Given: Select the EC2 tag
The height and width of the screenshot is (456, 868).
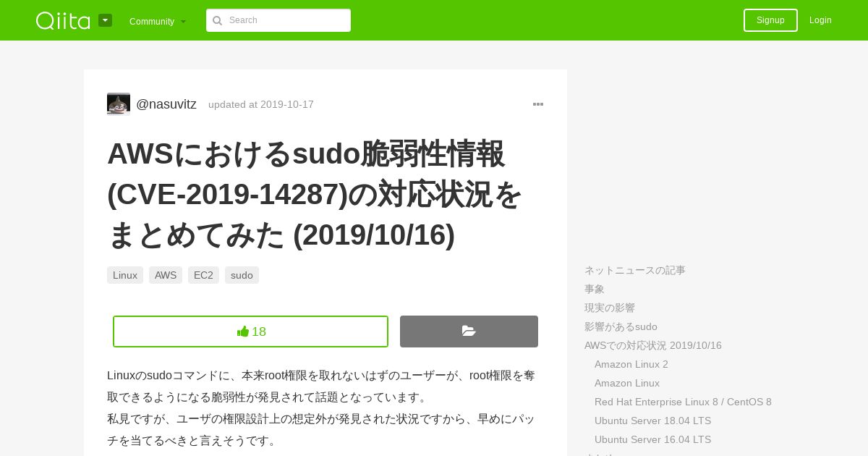Looking at the screenshot, I should pyautogui.click(x=203, y=275).
